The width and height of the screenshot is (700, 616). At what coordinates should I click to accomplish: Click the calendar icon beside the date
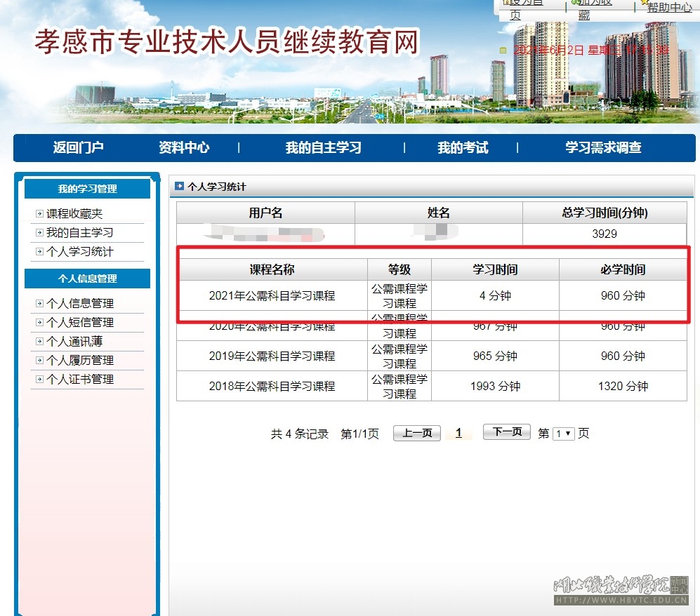(x=503, y=51)
